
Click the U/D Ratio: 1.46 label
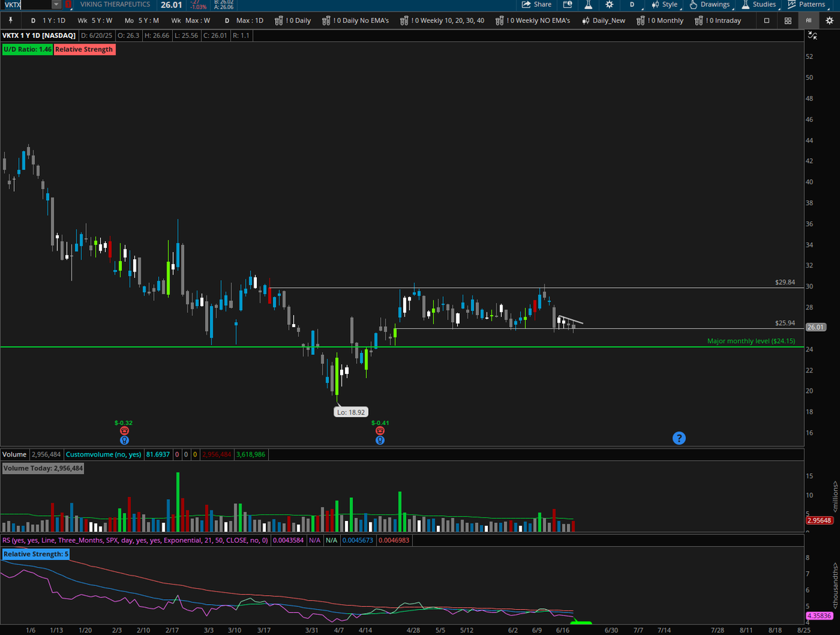click(27, 49)
